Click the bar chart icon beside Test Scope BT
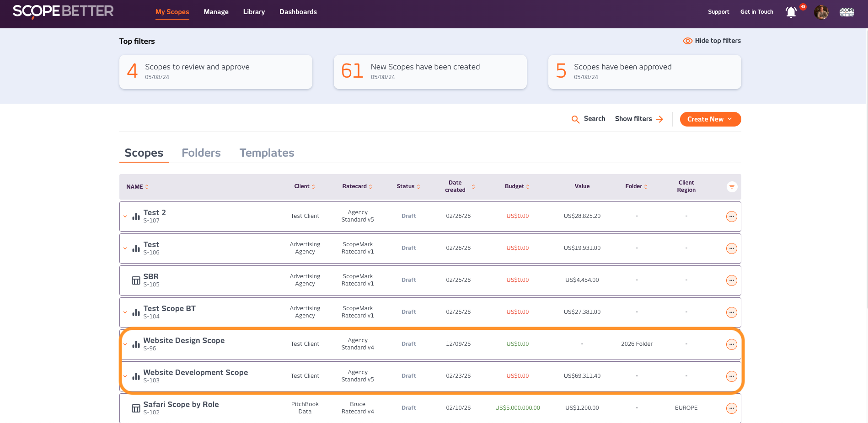 pos(136,312)
